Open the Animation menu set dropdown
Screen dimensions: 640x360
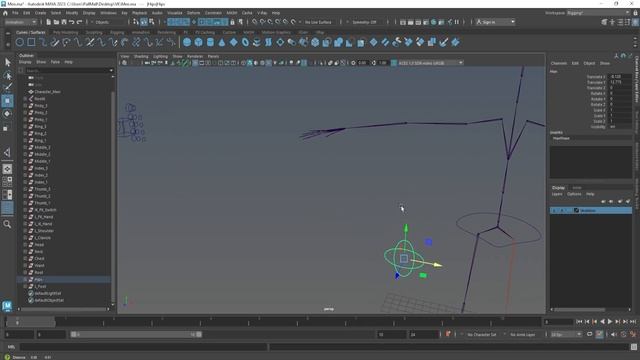[21, 22]
